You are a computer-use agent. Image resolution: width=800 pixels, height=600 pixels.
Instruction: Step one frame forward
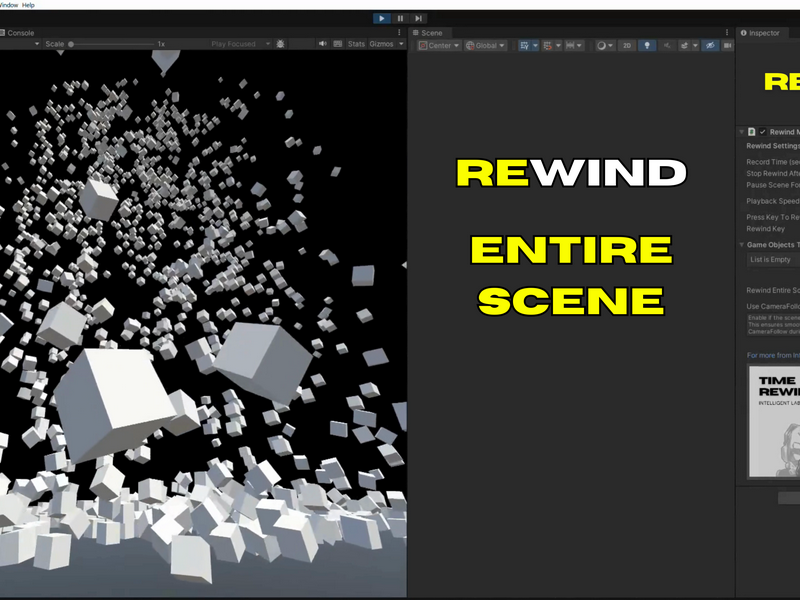(418, 18)
